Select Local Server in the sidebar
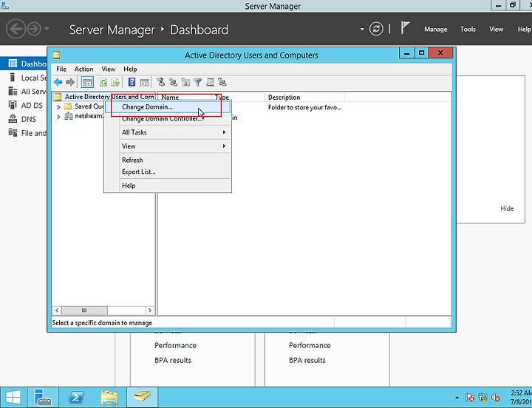Image resolution: width=532 pixels, height=408 pixels. pyautogui.click(x=24, y=78)
